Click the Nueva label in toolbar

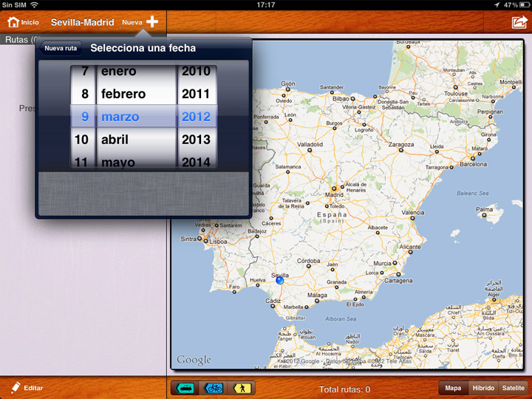click(x=132, y=22)
